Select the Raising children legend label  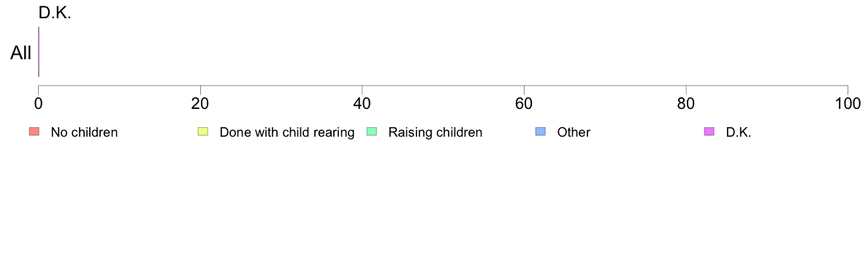[435, 132]
